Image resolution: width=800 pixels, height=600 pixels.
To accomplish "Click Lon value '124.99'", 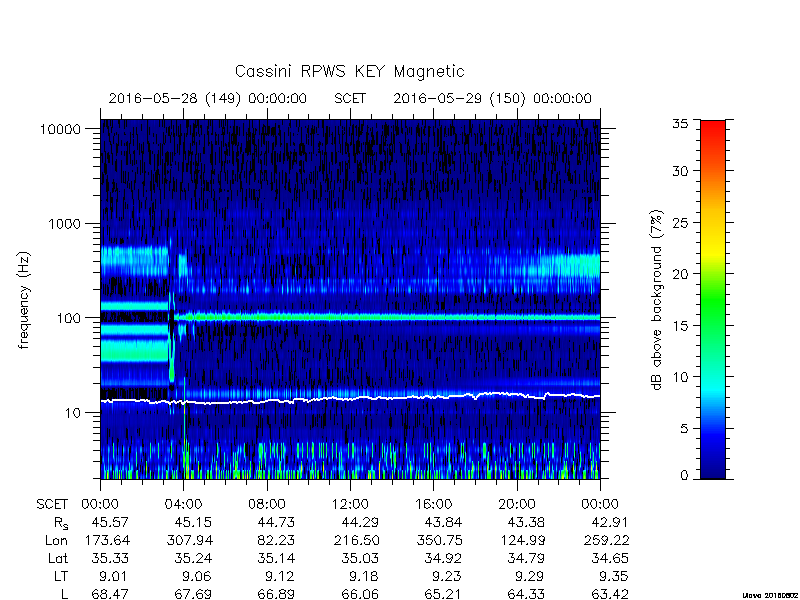I will [x=522, y=540].
